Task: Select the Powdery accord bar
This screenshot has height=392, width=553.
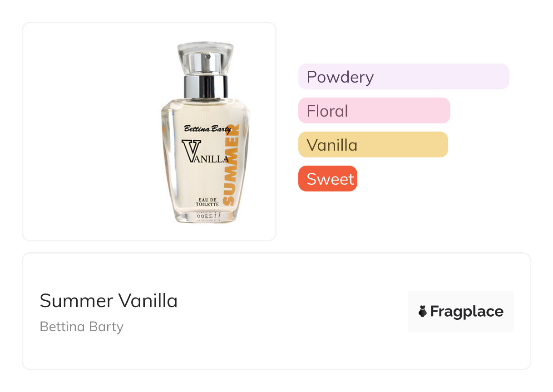Action: tap(403, 77)
